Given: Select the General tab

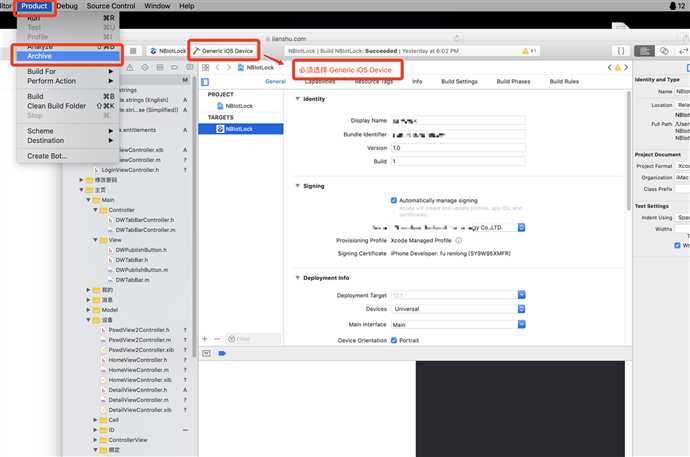Looking at the screenshot, I should click(x=275, y=82).
